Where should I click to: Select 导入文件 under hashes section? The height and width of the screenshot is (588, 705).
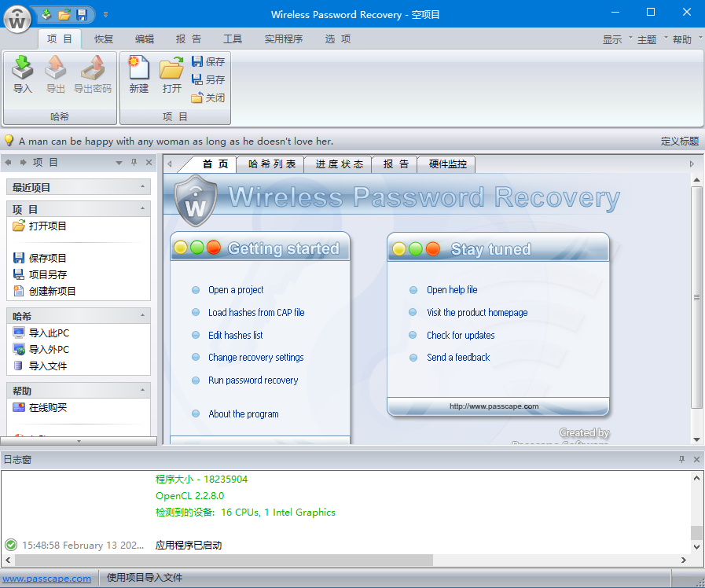[x=39, y=366]
